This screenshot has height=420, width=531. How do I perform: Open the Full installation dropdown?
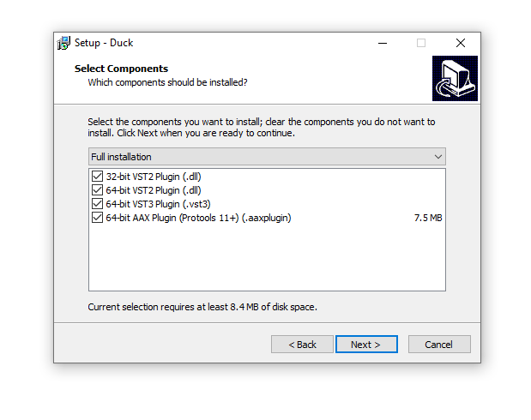[x=267, y=157]
